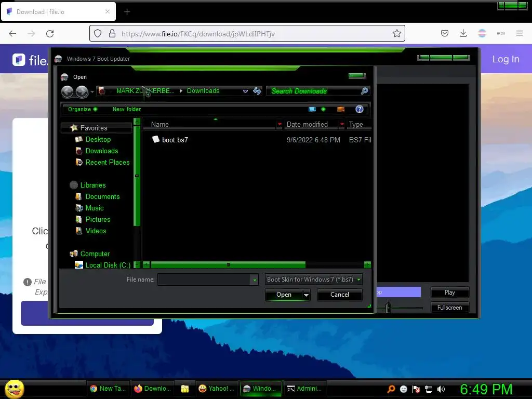
Task: Click the File name input box
Action: tap(204, 280)
